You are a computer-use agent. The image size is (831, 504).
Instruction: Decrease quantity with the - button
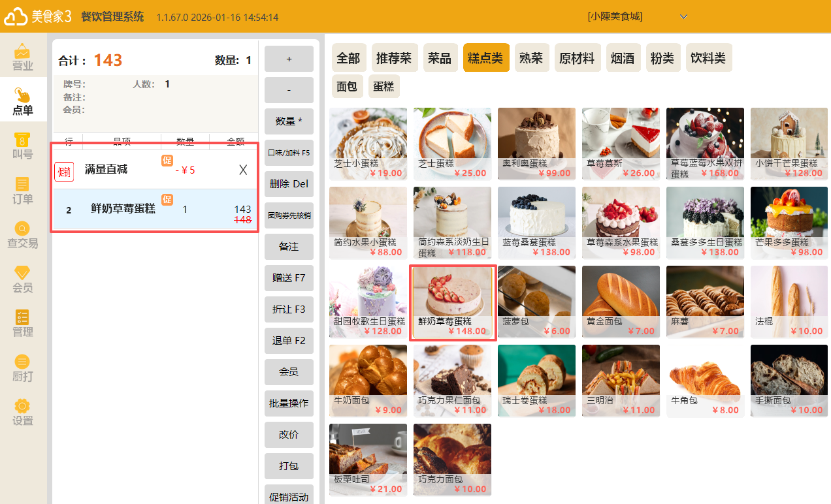[x=289, y=90]
